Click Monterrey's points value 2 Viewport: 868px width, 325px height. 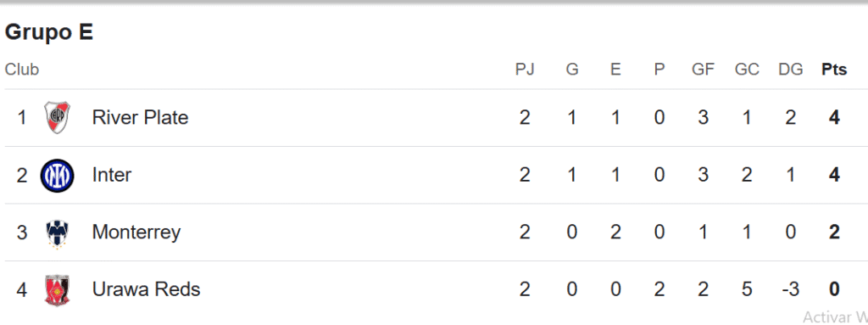click(x=834, y=233)
